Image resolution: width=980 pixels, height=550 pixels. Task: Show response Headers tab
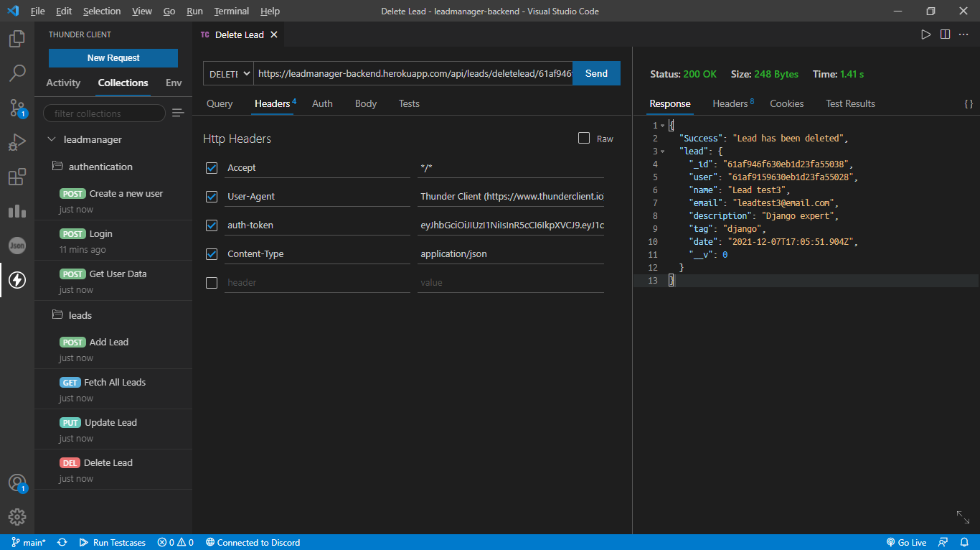tap(733, 103)
